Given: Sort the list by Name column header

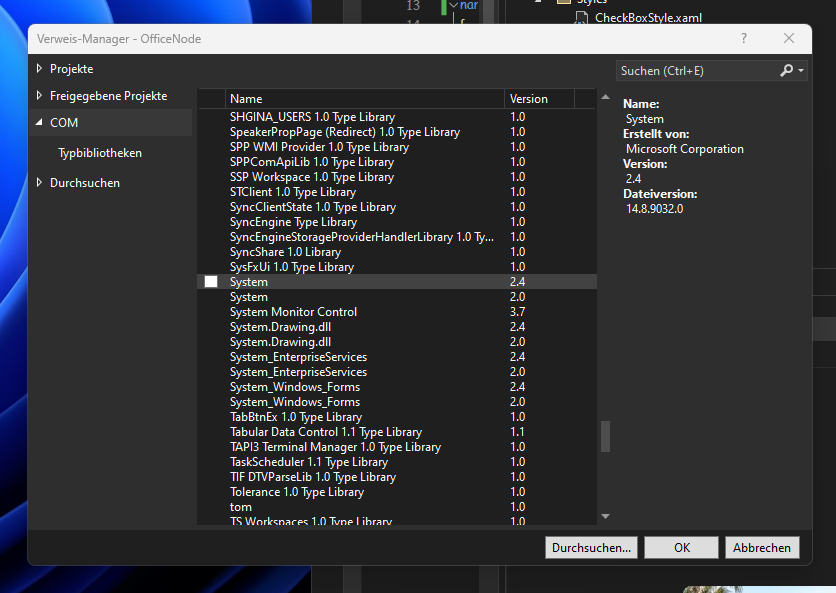Looking at the screenshot, I should 365,99.
